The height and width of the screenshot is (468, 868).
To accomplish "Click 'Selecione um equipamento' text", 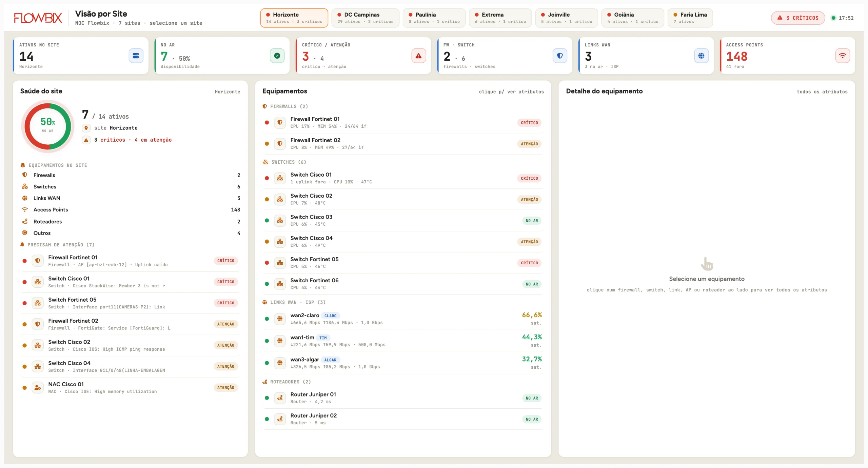I will coord(707,279).
